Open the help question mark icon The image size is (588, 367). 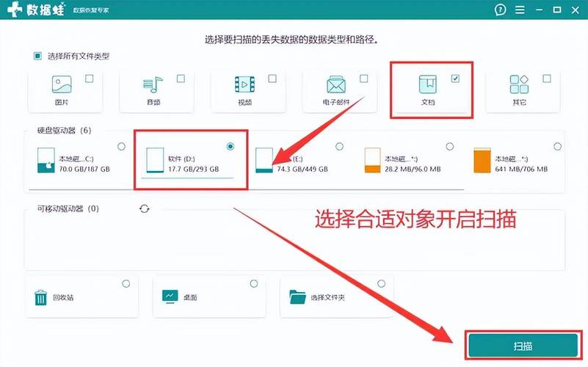pyautogui.click(x=500, y=10)
